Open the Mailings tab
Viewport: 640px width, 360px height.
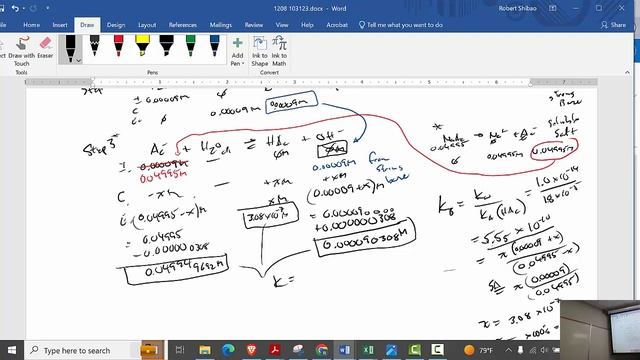[x=221, y=25]
